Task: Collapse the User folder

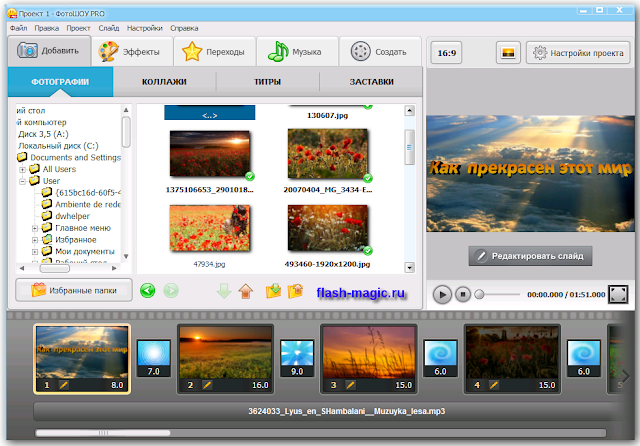Action: (23, 181)
